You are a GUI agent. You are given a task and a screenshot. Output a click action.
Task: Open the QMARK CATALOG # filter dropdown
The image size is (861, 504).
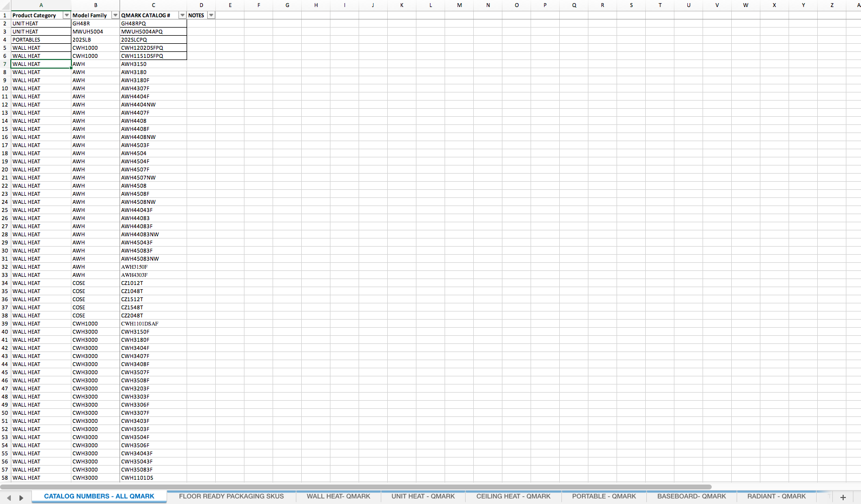point(182,15)
